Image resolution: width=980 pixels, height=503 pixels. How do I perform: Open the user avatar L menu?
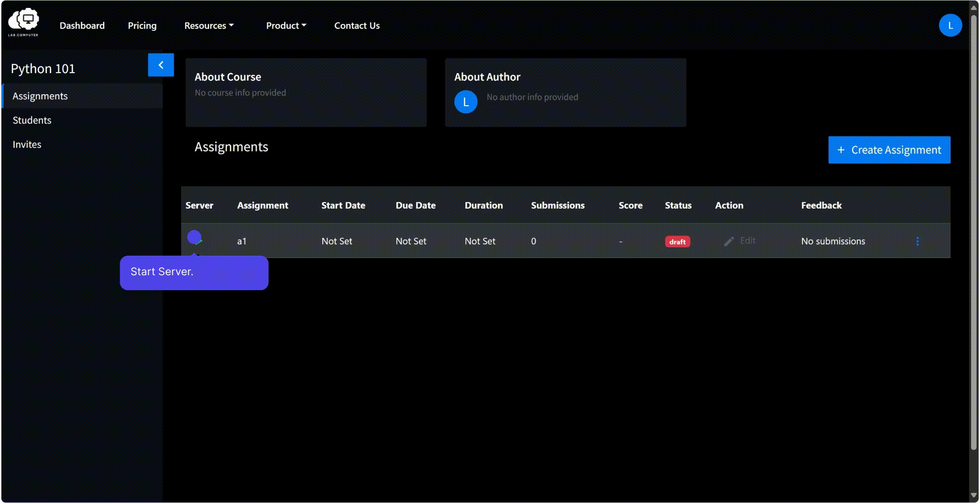tap(950, 25)
